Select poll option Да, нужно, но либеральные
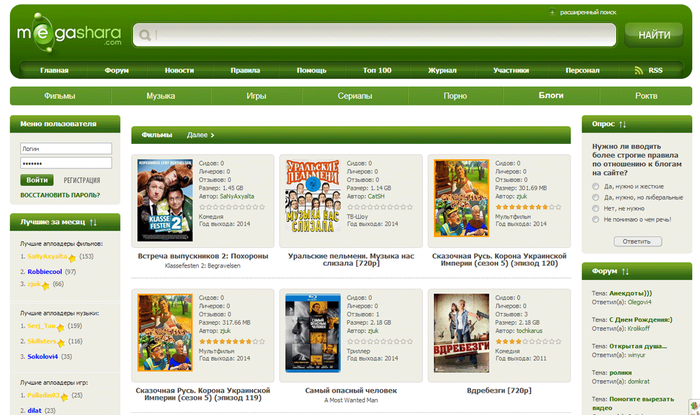 tap(596, 197)
